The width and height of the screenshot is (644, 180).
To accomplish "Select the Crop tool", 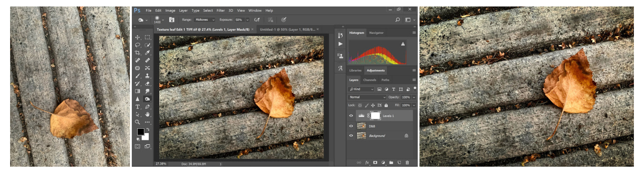I will pyautogui.click(x=138, y=53).
